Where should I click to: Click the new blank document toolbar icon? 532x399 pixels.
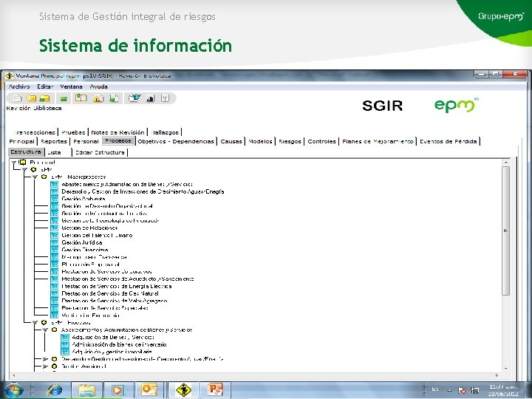16,98
